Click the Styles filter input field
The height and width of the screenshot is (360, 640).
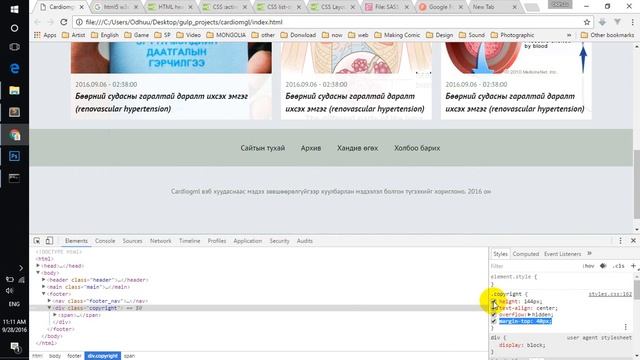535,266
